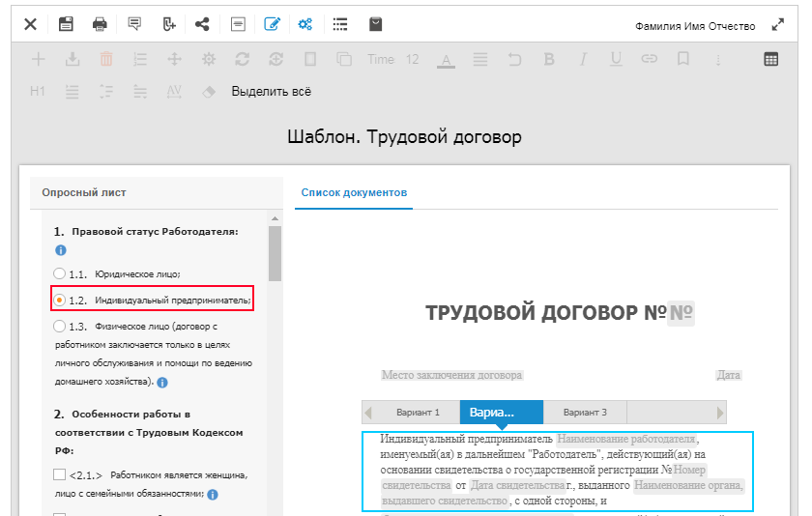The width and height of the screenshot is (812, 516).
Task: Click the contract number № placeholder field
Action: 681,313
